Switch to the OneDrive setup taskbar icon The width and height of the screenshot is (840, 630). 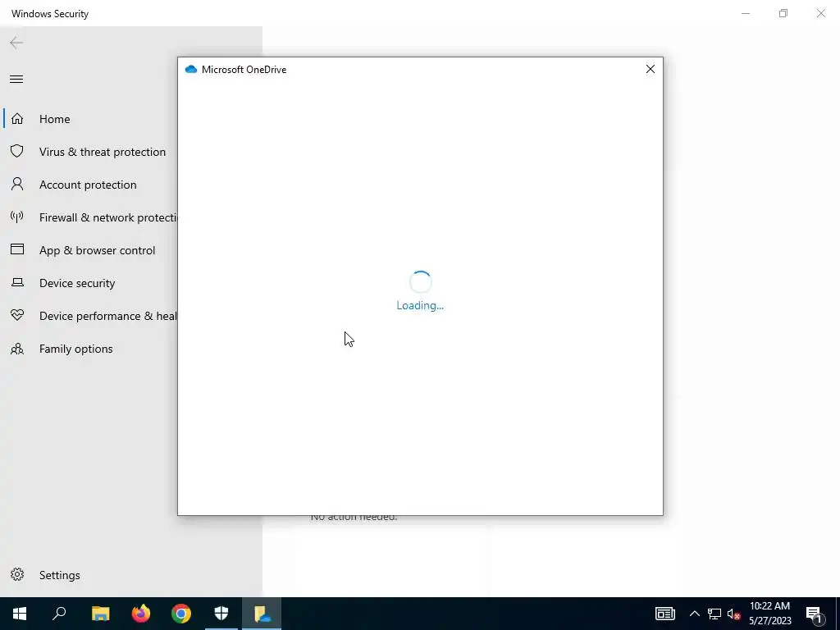click(x=262, y=614)
